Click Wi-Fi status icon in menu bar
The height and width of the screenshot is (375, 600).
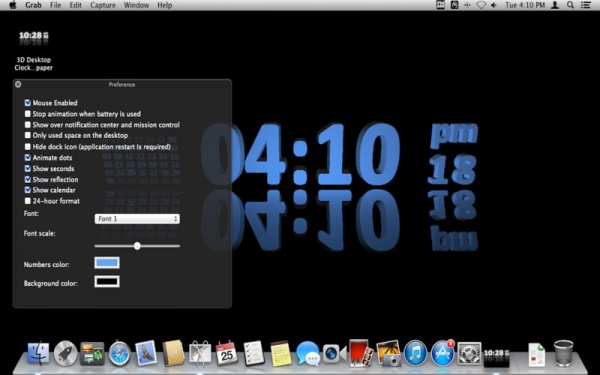tap(481, 5)
